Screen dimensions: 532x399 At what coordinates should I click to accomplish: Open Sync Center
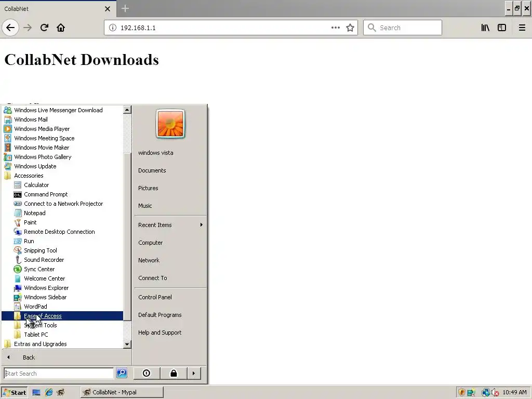(62, 269)
